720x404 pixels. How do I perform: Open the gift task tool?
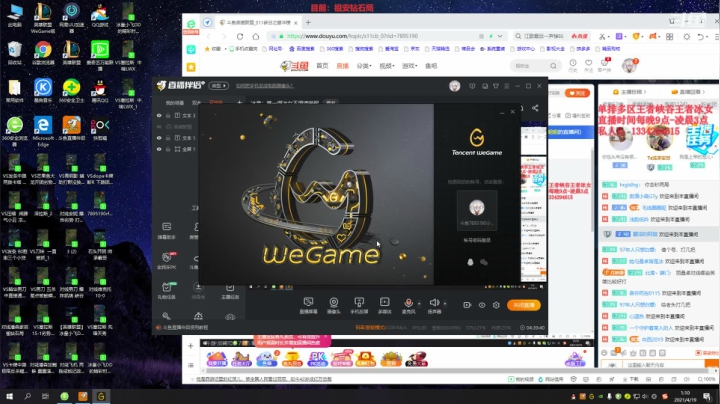(x=167, y=291)
